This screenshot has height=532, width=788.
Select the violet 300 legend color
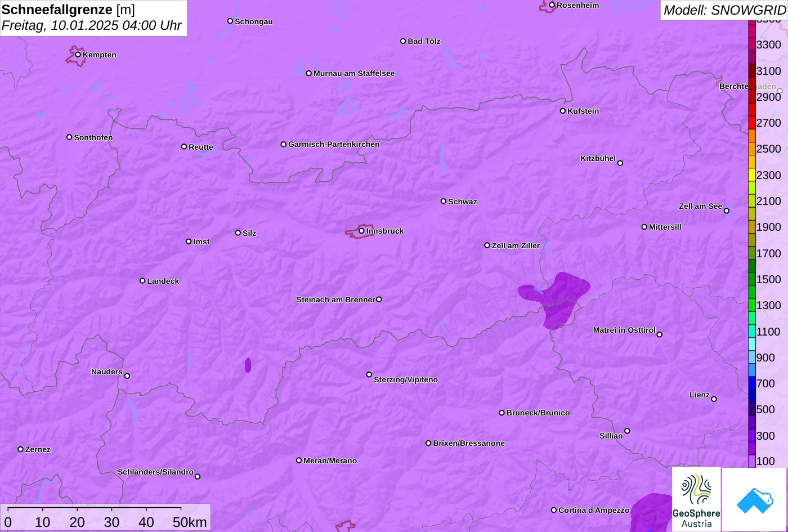[x=752, y=436]
